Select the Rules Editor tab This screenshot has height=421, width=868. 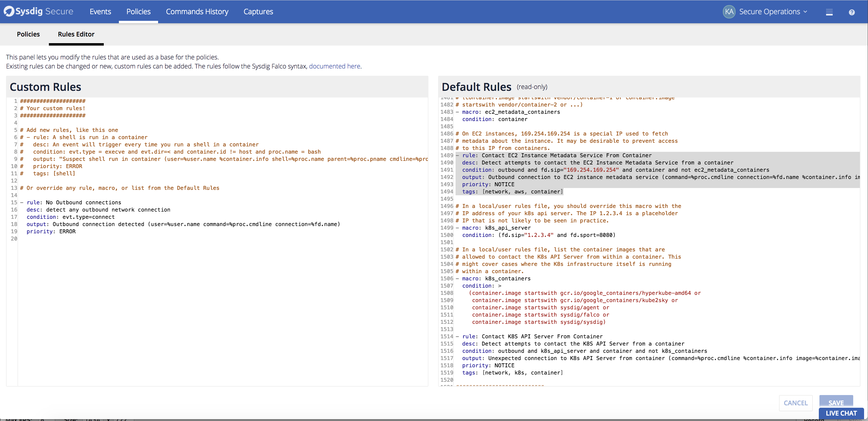[x=76, y=34]
